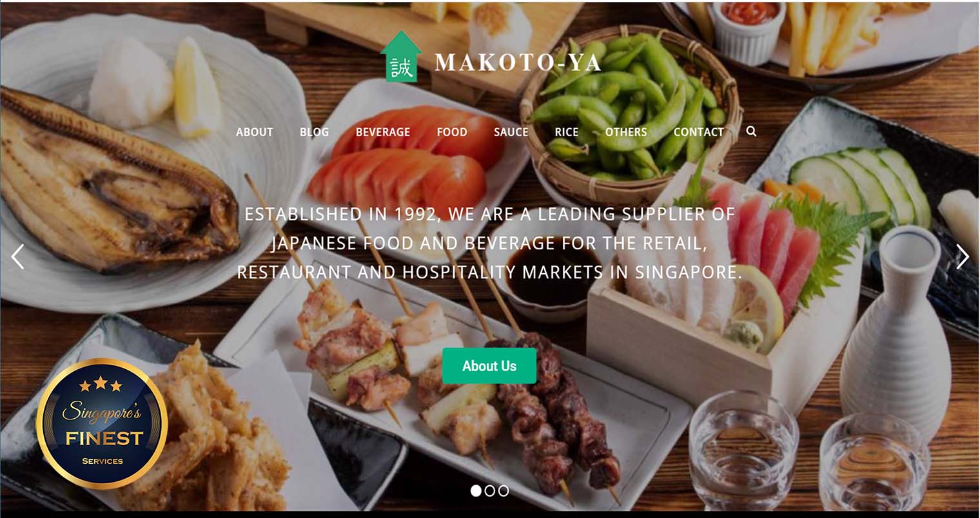Click the Singapore's Finest Services badge

(x=102, y=424)
